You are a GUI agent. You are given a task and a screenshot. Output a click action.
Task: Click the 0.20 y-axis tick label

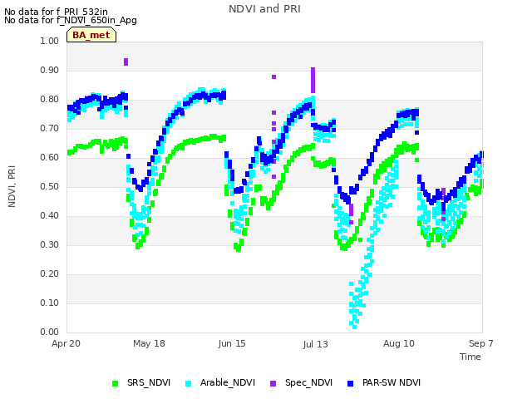(50, 273)
